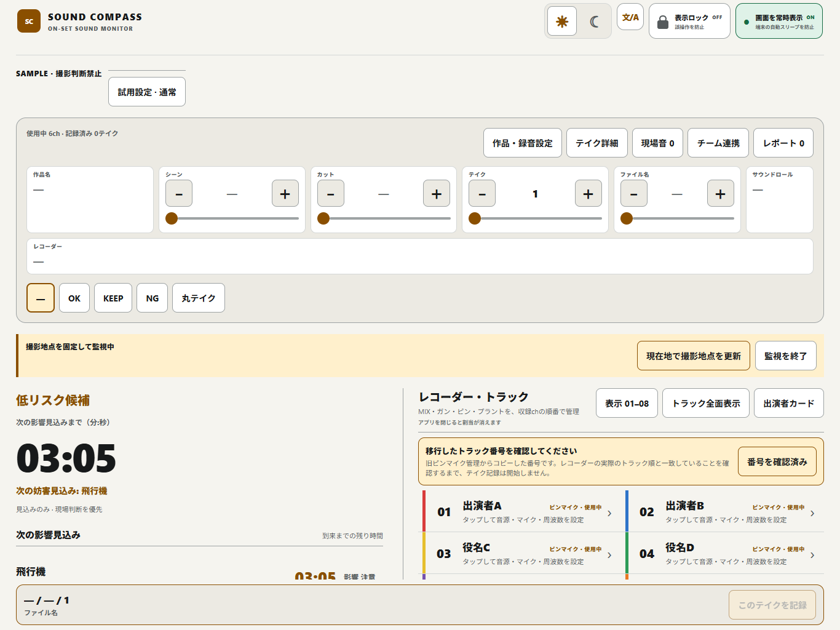Click the シーン slider handle
The image size is (840, 630).
(x=172, y=218)
